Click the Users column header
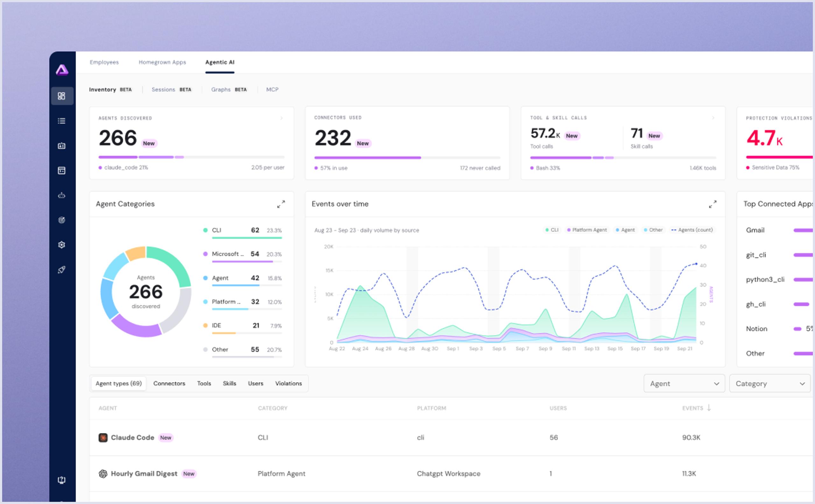This screenshot has height=504, width=815. coord(558,408)
